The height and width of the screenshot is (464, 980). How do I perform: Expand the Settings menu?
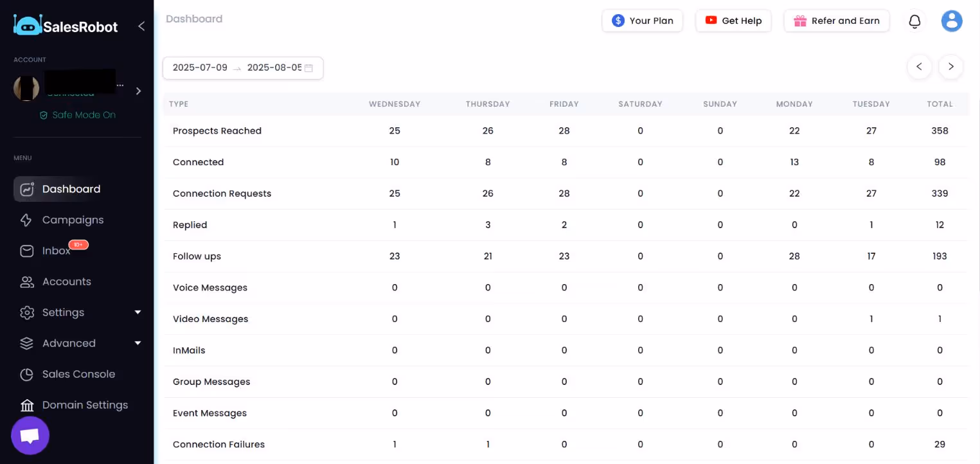(137, 312)
